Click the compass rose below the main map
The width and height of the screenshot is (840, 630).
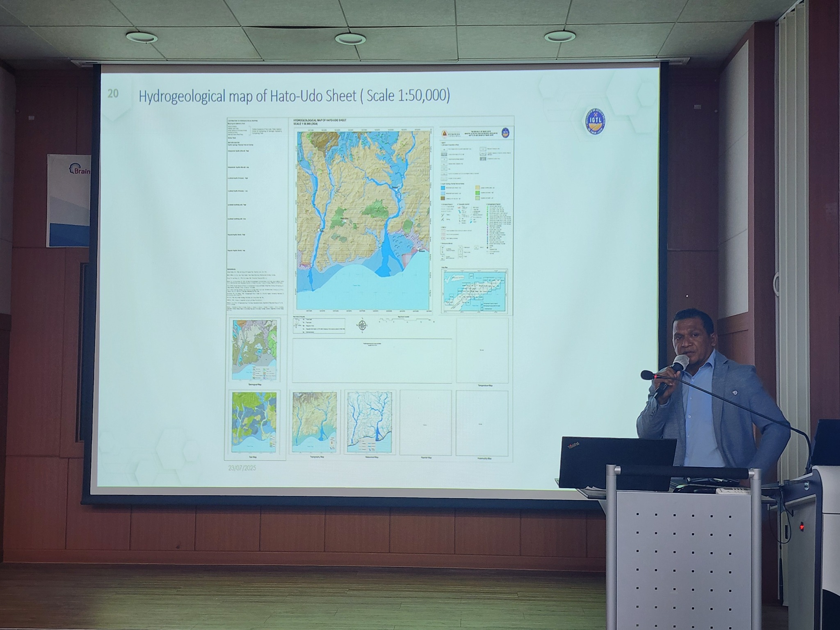362,325
